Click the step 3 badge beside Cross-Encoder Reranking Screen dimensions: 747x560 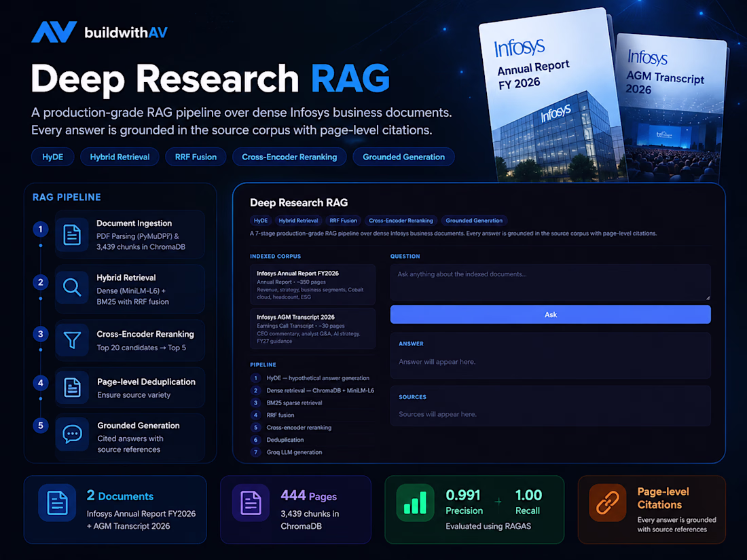[x=41, y=334]
